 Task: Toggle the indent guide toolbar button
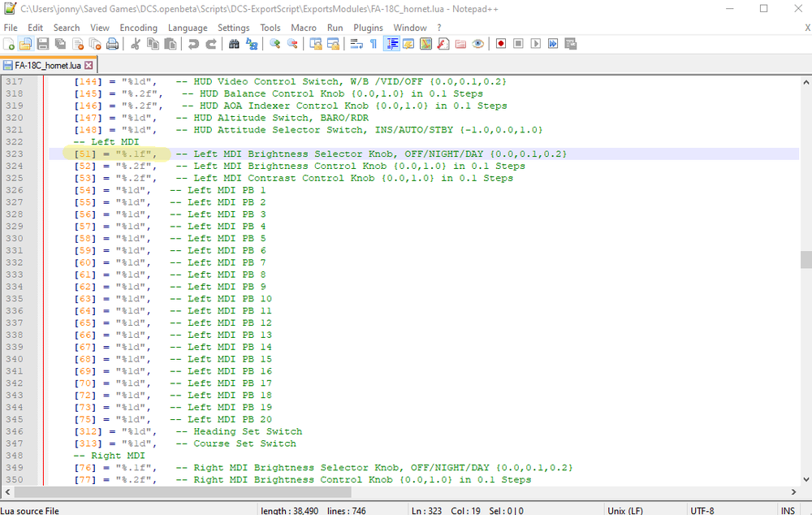coord(392,44)
